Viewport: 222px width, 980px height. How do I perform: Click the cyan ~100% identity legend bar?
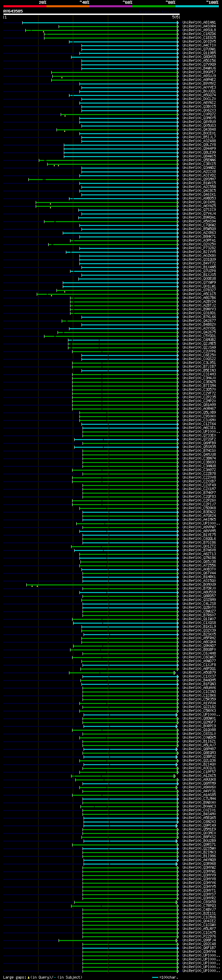coord(197,7)
